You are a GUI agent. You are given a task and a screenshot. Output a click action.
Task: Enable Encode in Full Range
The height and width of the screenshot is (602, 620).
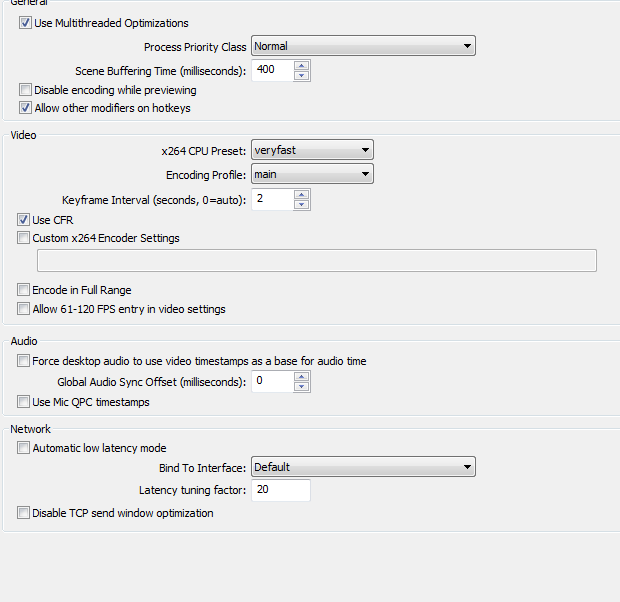click(23, 290)
